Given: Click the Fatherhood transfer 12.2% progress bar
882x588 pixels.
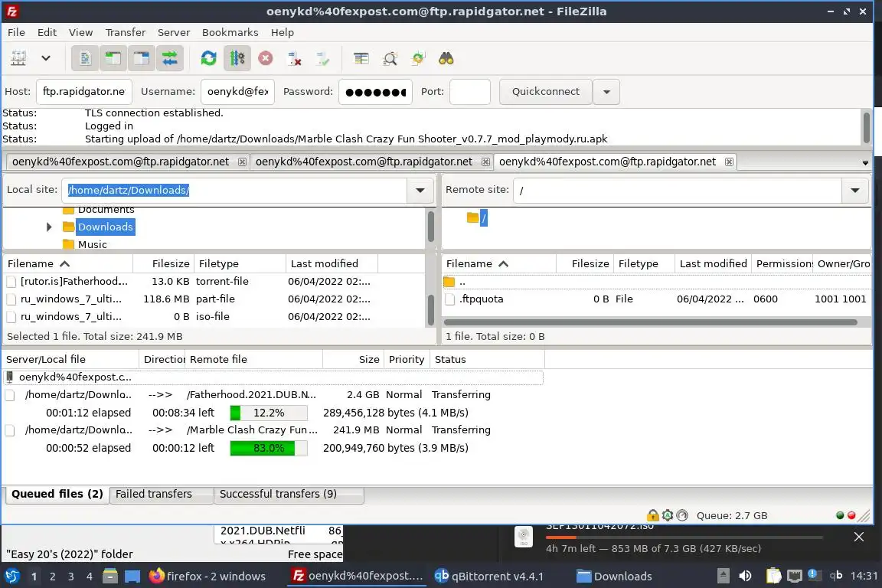Looking at the screenshot, I should point(268,413).
